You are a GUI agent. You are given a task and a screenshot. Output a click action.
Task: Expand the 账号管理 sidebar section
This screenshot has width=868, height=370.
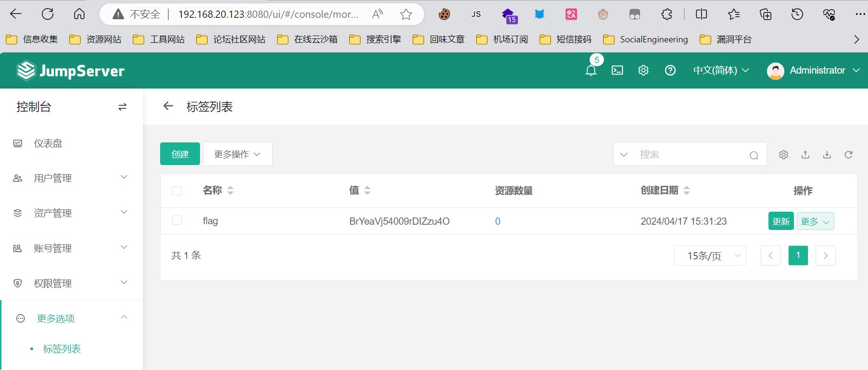pos(71,248)
